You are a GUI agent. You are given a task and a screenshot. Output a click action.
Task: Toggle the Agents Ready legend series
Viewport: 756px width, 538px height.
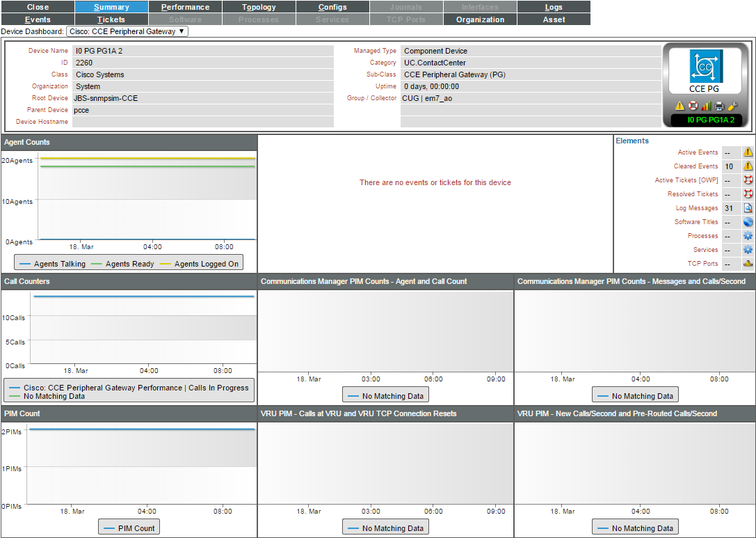point(122,264)
